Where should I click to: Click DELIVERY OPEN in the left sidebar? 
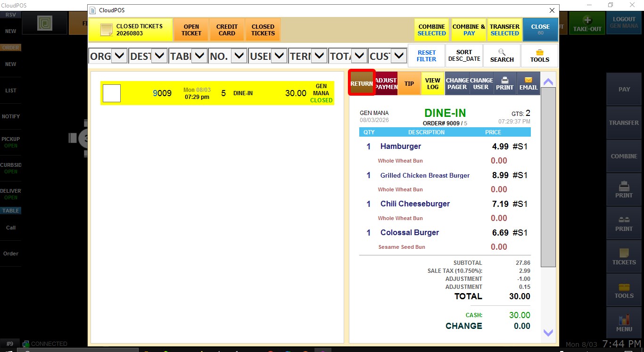(10, 194)
